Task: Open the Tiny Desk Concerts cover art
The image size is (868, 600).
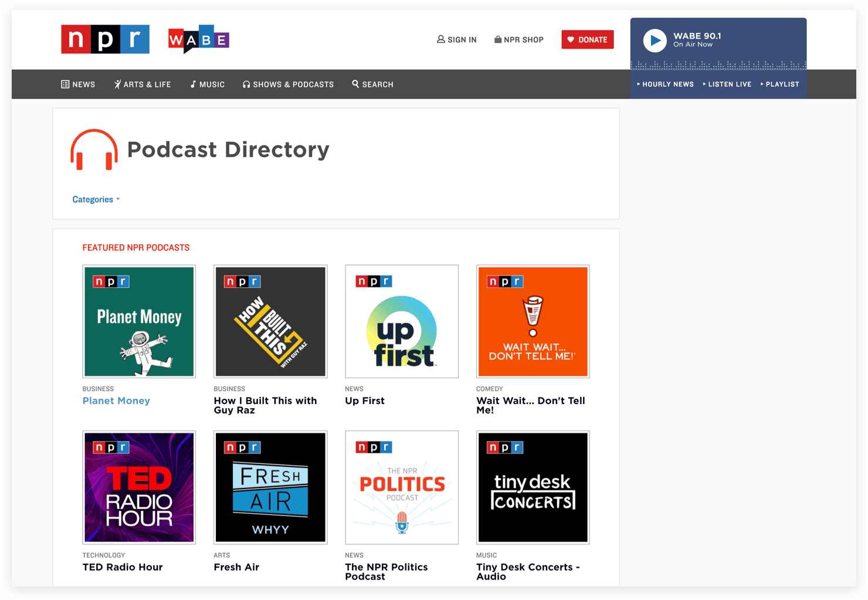Action: pos(533,487)
